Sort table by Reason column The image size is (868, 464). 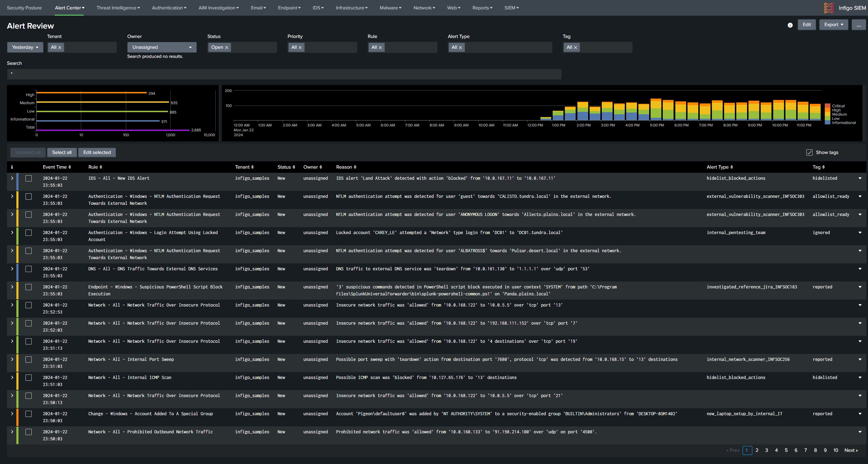click(346, 167)
